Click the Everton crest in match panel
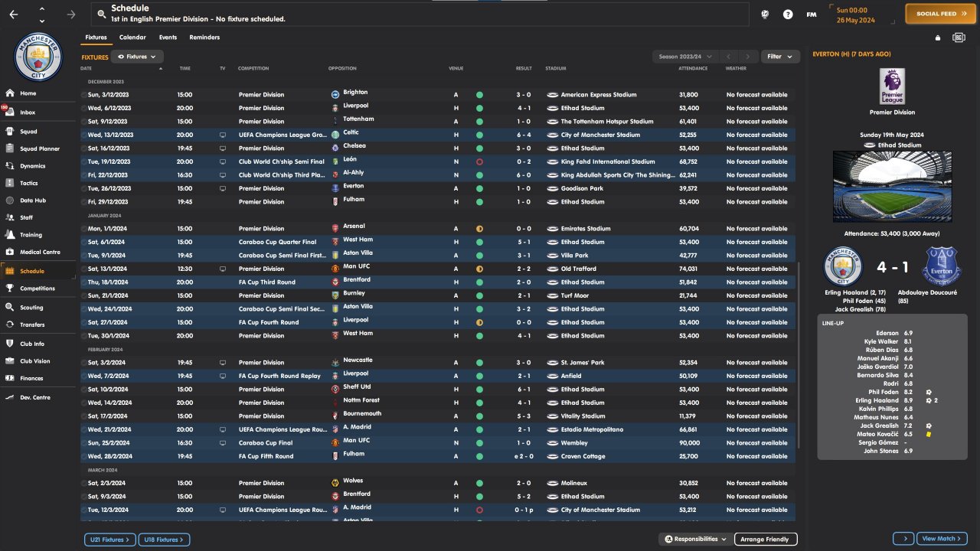This screenshot has height=551, width=980. tap(941, 266)
